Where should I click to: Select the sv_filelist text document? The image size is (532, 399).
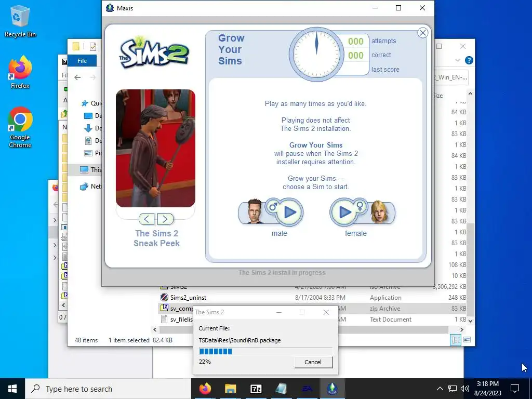[177, 320]
